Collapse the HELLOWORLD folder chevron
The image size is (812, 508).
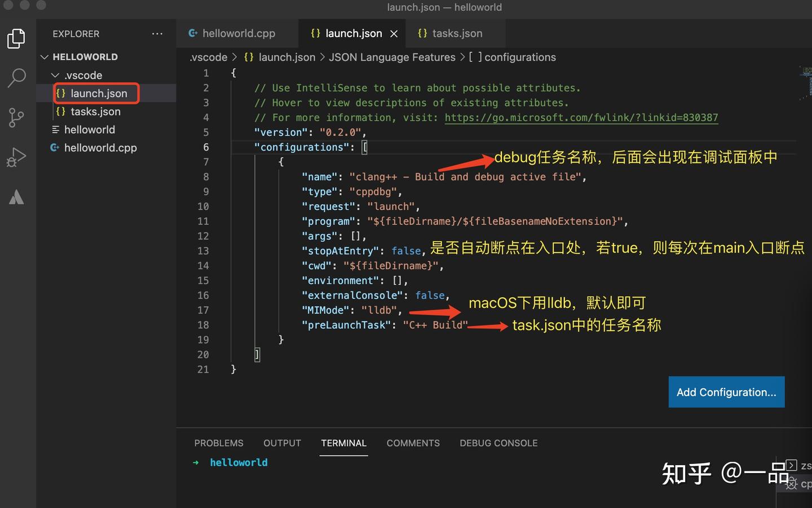coord(44,56)
